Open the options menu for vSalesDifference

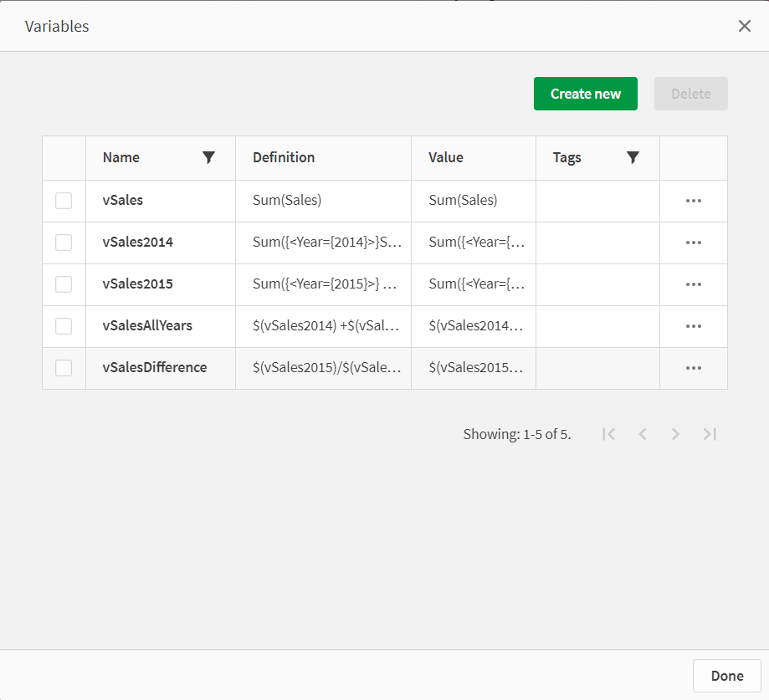[x=693, y=367]
